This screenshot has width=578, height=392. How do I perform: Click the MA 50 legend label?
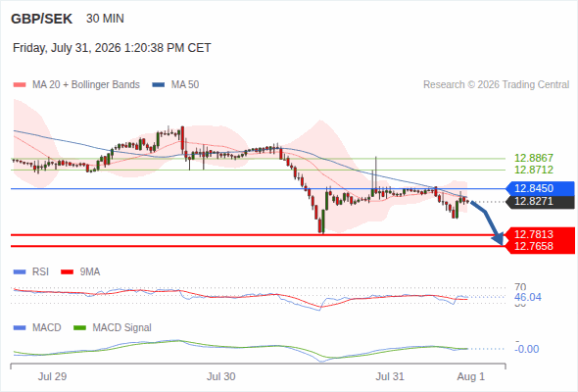click(185, 85)
